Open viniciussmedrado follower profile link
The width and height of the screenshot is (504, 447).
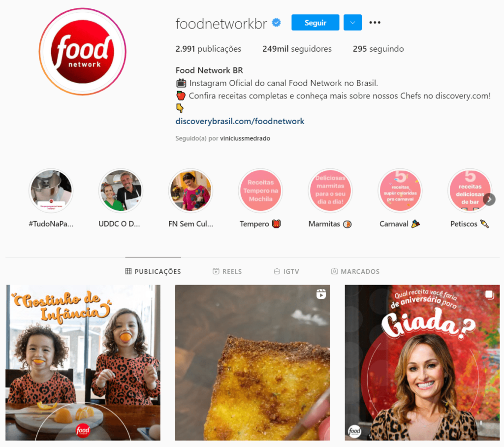[x=245, y=138]
